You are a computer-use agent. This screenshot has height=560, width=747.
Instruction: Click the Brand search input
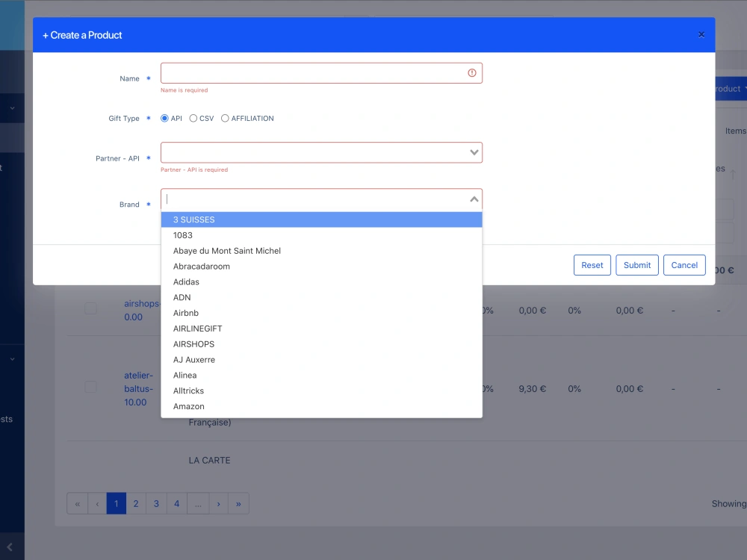click(314, 199)
